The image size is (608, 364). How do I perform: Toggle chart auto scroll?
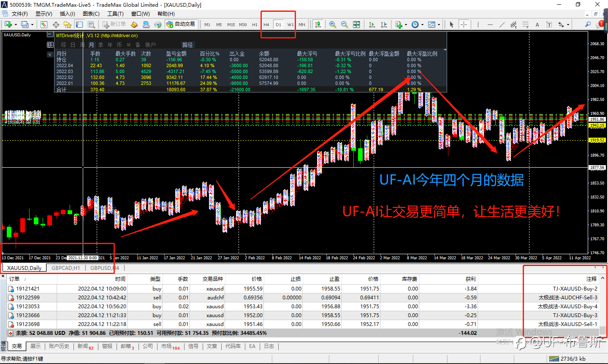click(x=372, y=24)
